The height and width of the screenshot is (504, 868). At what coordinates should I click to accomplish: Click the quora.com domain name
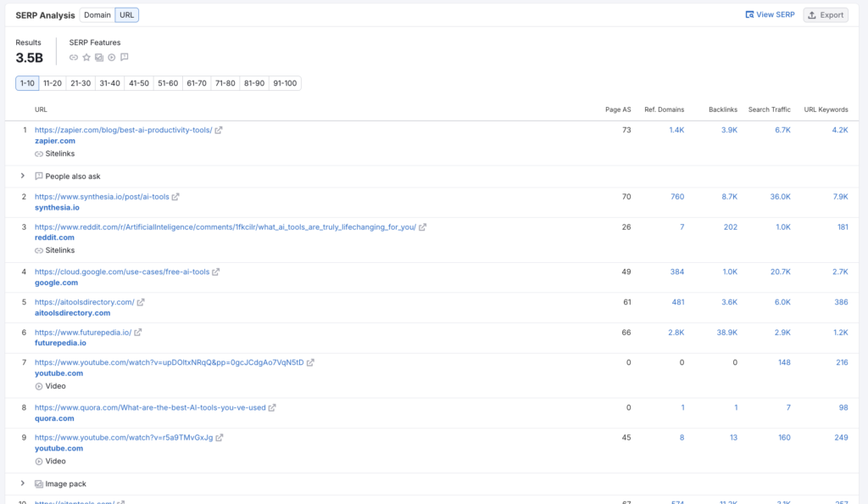[x=54, y=418]
